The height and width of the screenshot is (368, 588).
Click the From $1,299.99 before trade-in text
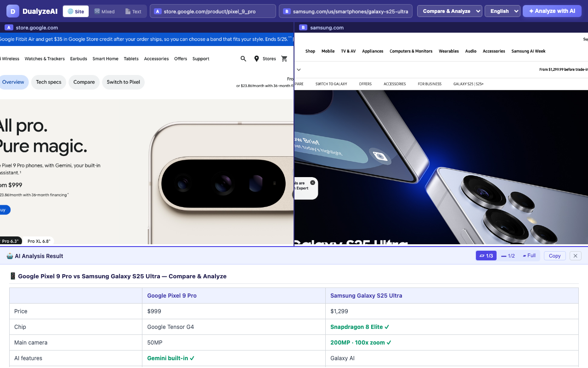(564, 70)
